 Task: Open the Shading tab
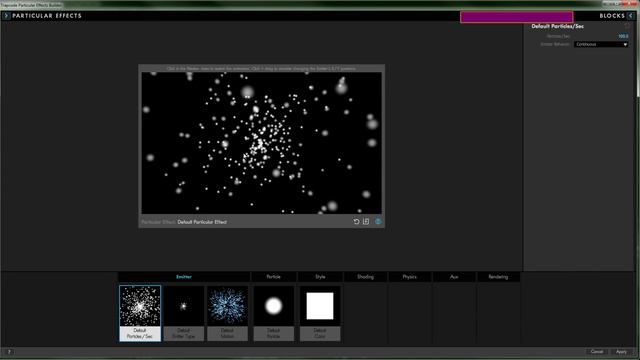point(365,277)
